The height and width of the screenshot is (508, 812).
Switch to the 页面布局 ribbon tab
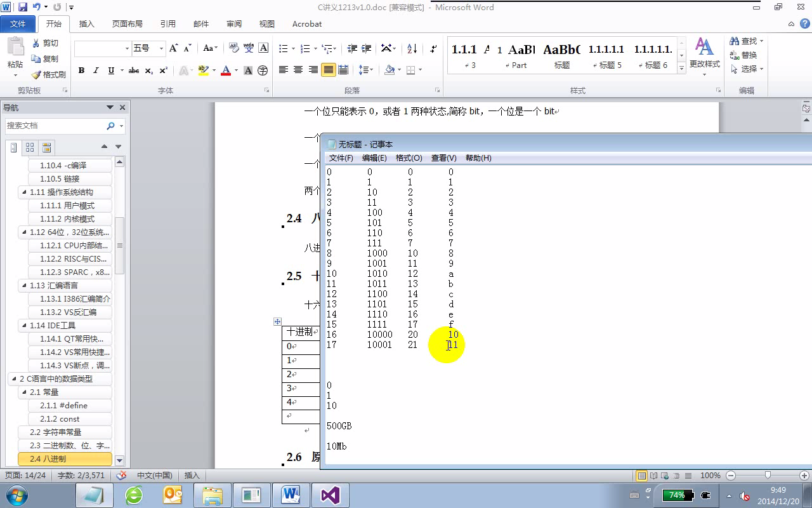pos(128,24)
